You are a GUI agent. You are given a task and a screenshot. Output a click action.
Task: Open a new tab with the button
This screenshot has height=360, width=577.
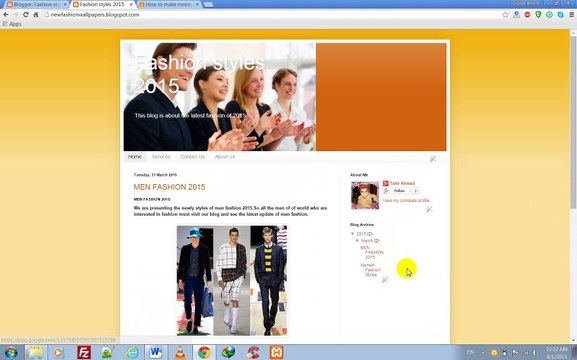[208, 4]
